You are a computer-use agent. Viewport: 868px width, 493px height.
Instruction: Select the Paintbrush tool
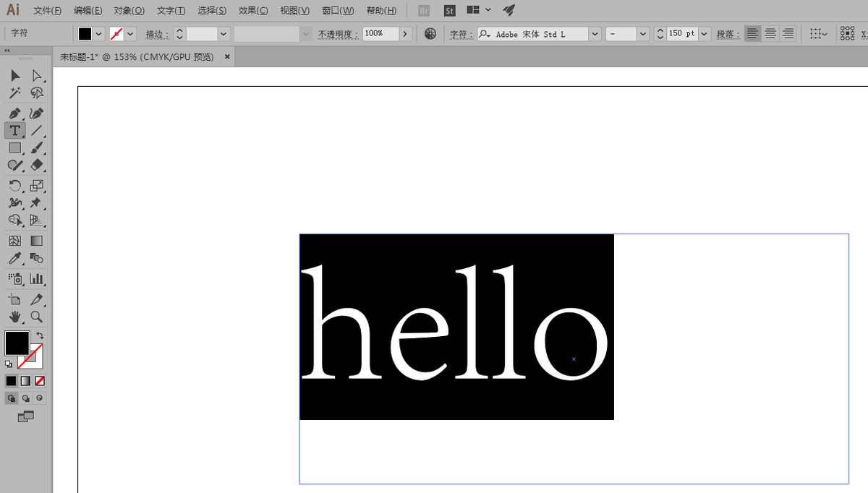37,148
